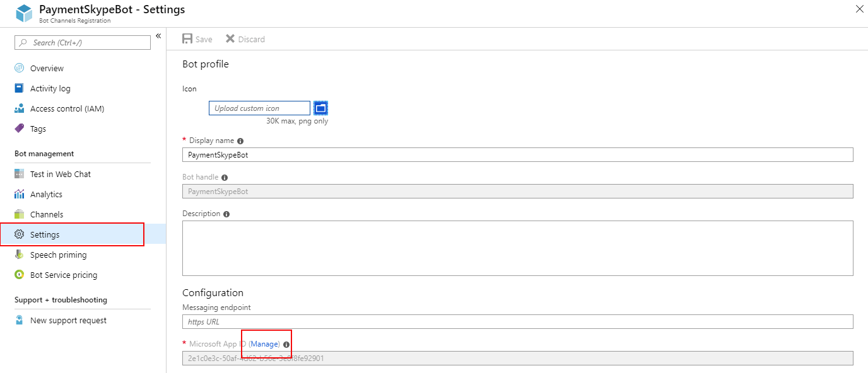The width and height of the screenshot is (868, 373).
Task: Focus the Search (Ctrl+/) box
Action: pos(83,43)
